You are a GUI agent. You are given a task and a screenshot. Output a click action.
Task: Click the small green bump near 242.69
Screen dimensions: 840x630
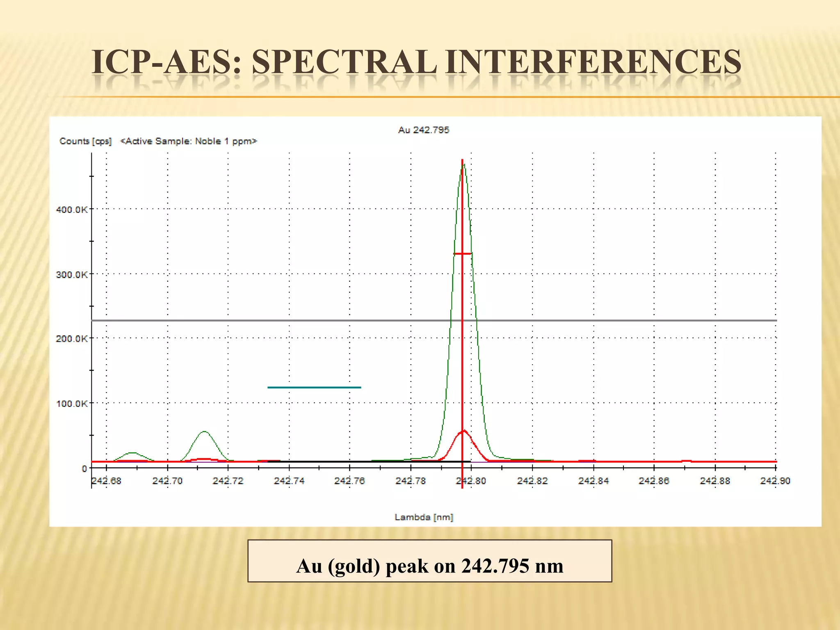click(x=132, y=453)
